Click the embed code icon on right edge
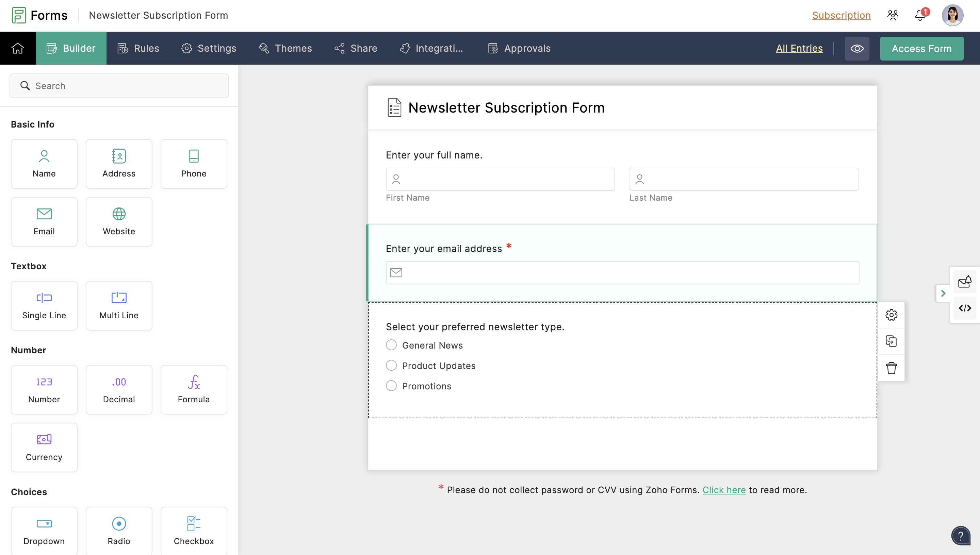The height and width of the screenshot is (555, 980). pos(965,308)
